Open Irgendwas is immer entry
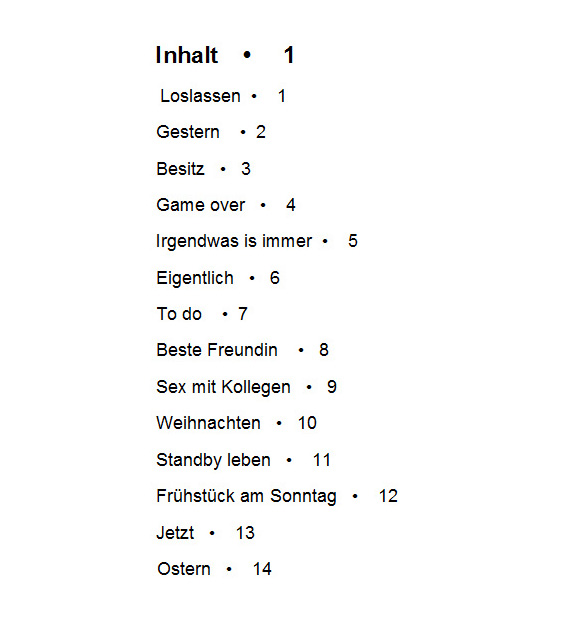 tap(234, 241)
